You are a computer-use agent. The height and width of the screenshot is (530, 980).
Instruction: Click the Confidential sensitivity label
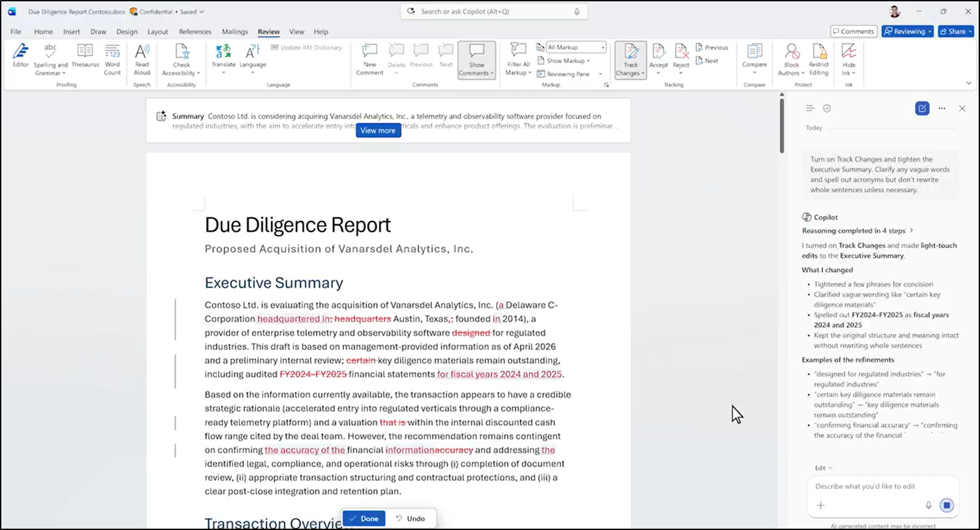[x=151, y=12]
